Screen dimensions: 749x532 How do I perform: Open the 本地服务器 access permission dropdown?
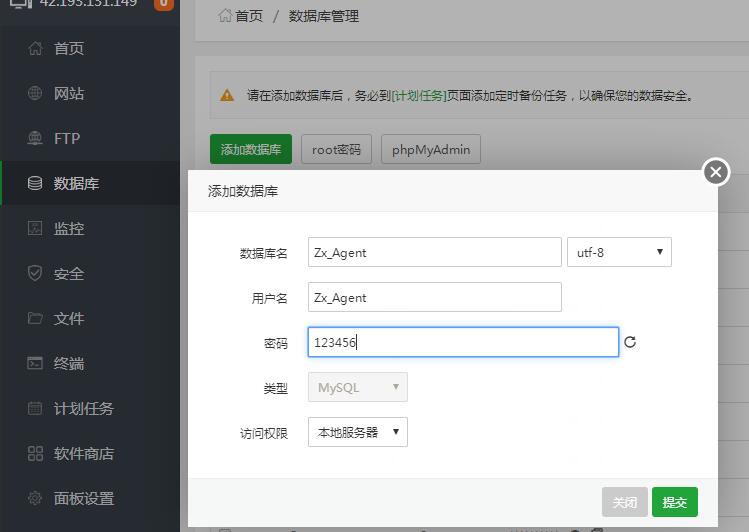357,432
